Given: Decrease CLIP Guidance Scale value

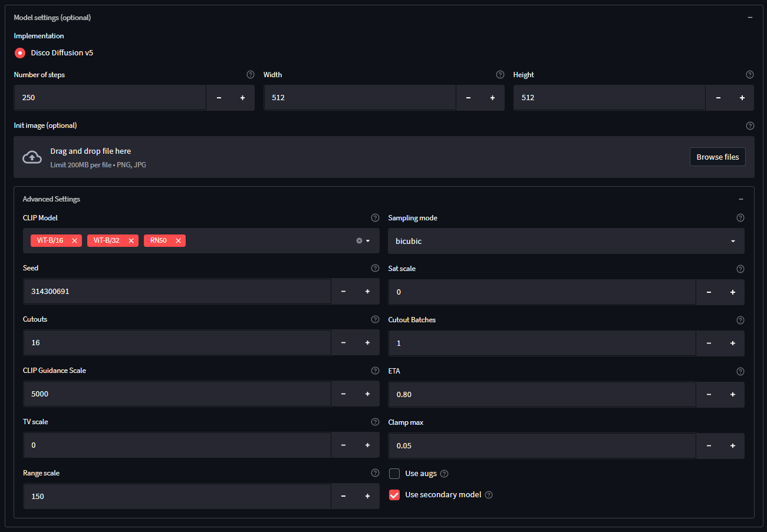Looking at the screenshot, I should (343, 394).
